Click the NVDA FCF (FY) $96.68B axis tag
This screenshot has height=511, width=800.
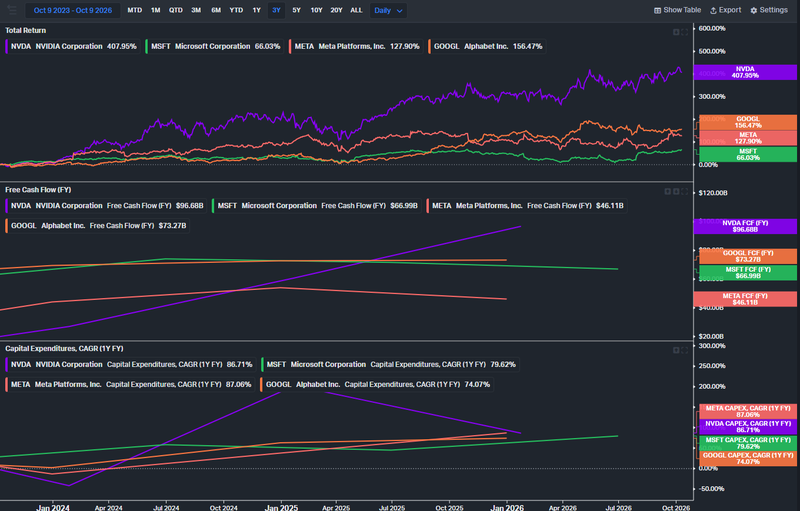pyautogui.click(x=745, y=226)
